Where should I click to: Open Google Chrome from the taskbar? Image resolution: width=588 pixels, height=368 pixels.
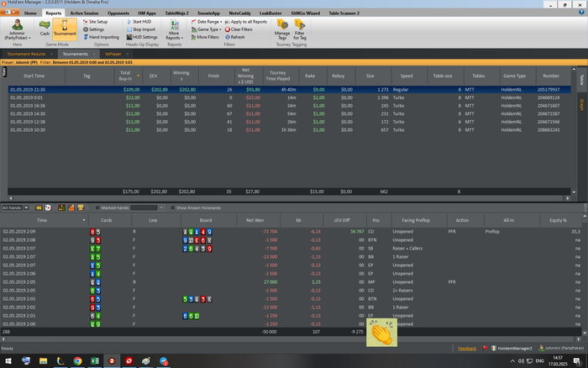(77, 361)
